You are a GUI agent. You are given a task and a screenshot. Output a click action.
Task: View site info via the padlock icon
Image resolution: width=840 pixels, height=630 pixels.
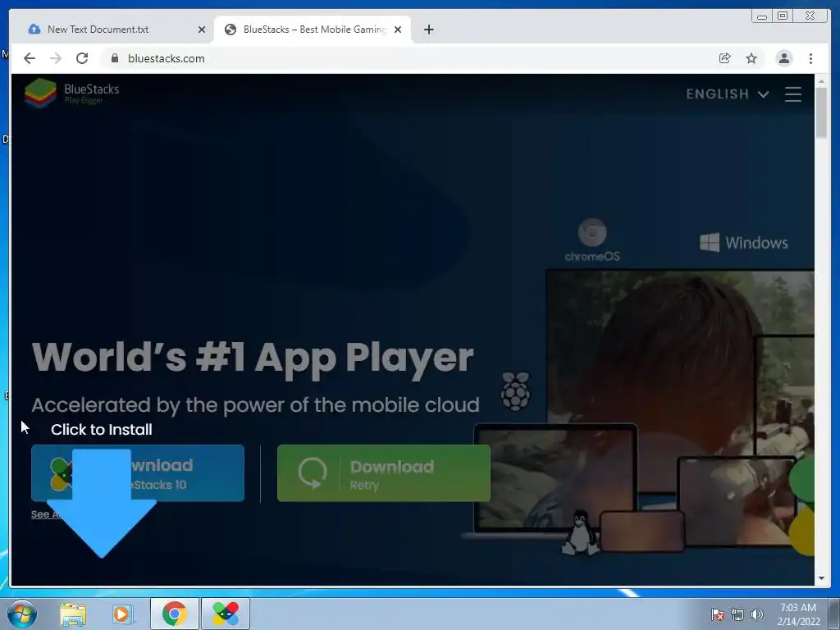click(115, 58)
